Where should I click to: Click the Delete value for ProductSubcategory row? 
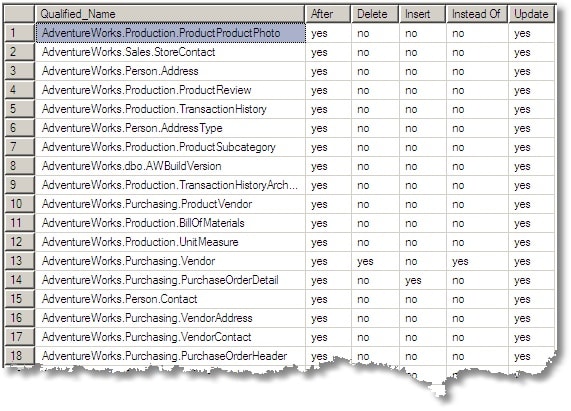tap(375, 147)
